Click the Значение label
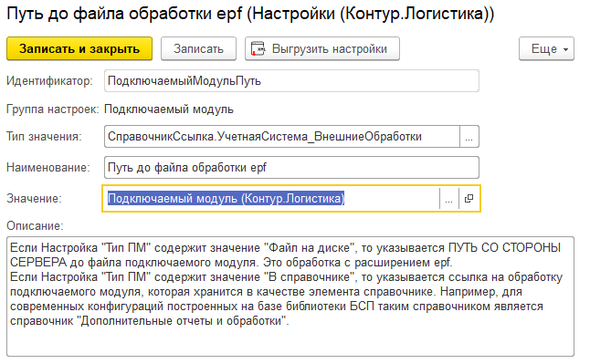Viewport: 590px width, 364px height. pyautogui.click(x=34, y=198)
